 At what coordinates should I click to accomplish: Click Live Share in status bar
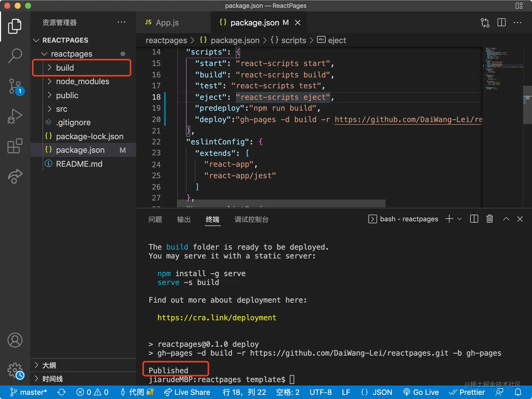(x=187, y=392)
